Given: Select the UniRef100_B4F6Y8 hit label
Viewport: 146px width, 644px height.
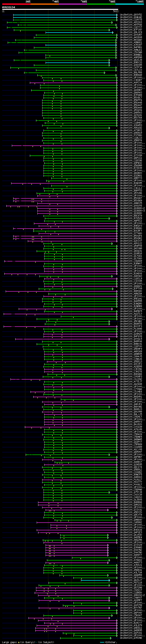Looking at the screenshot, I should click(x=131, y=336).
